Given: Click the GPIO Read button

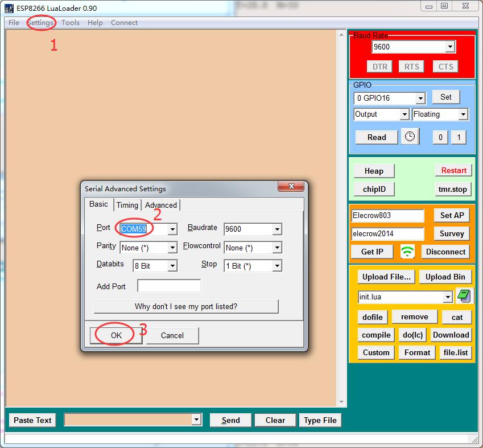Looking at the screenshot, I should click(377, 137).
